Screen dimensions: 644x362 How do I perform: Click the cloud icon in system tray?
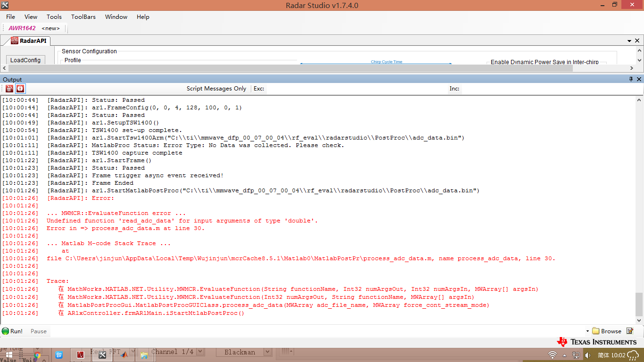tap(633, 355)
